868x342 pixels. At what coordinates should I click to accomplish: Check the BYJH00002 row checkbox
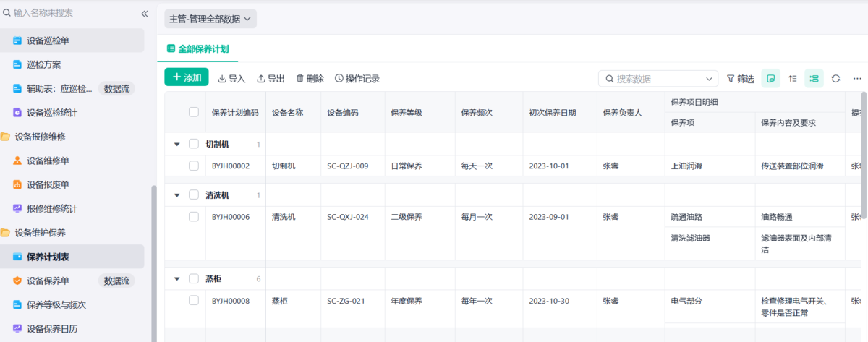tap(194, 166)
